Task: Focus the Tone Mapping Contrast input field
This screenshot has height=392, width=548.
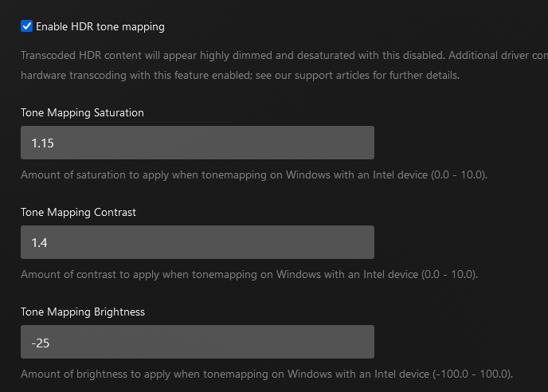Action: pyautogui.click(x=197, y=242)
